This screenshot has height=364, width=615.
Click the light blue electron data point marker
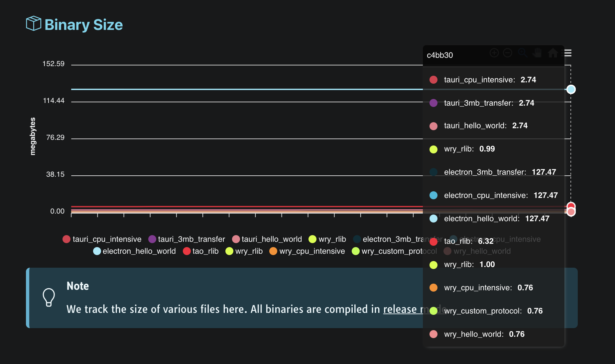point(571,89)
